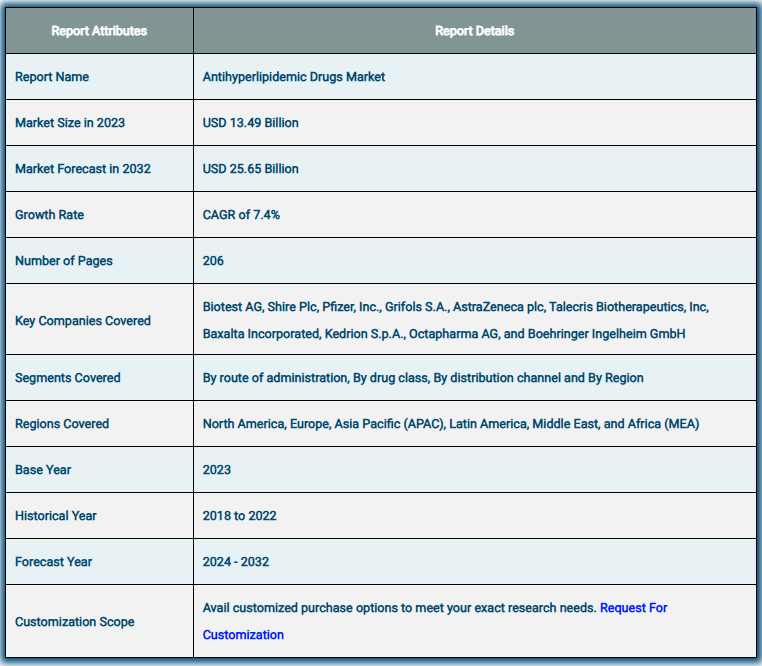762x666 pixels.
Task: Select the Historical Year label
Action: pos(56,516)
